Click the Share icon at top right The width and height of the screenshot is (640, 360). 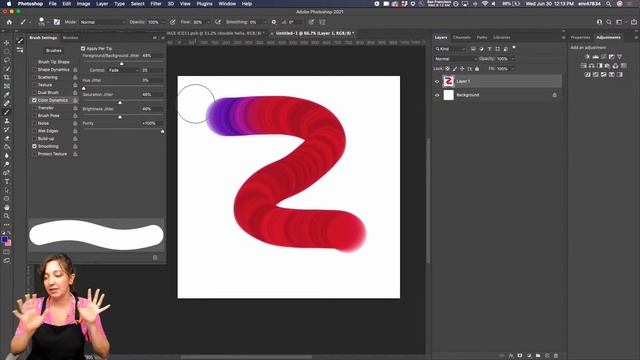coord(635,22)
